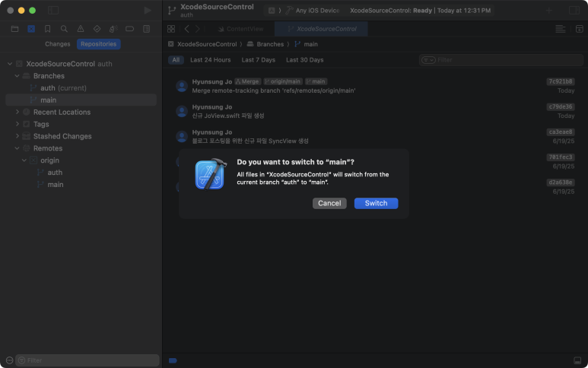Image resolution: width=588 pixels, height=368 pixels.
Task: Select the main branch under Branches
Action: click(x=81, y=100)
